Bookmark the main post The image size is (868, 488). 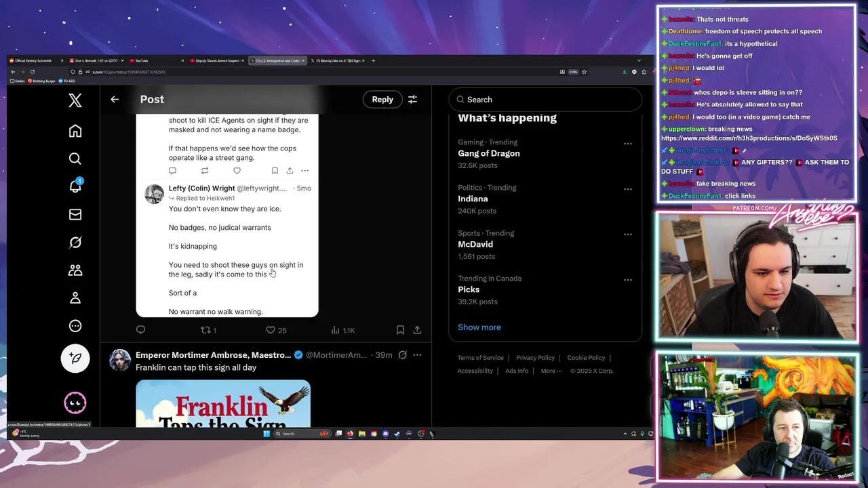400,330
